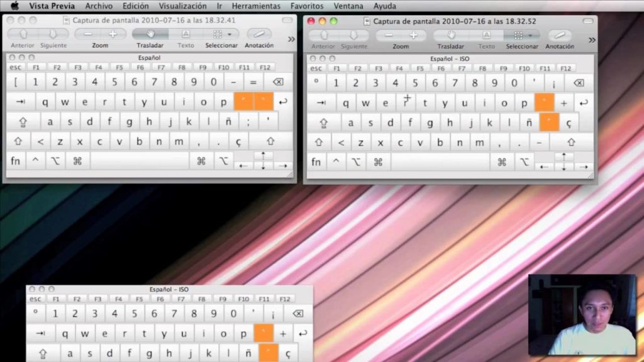Click orange highlighted key beside ñ, bottom keyboard
644x362 pixels.
tap(269, 353)
